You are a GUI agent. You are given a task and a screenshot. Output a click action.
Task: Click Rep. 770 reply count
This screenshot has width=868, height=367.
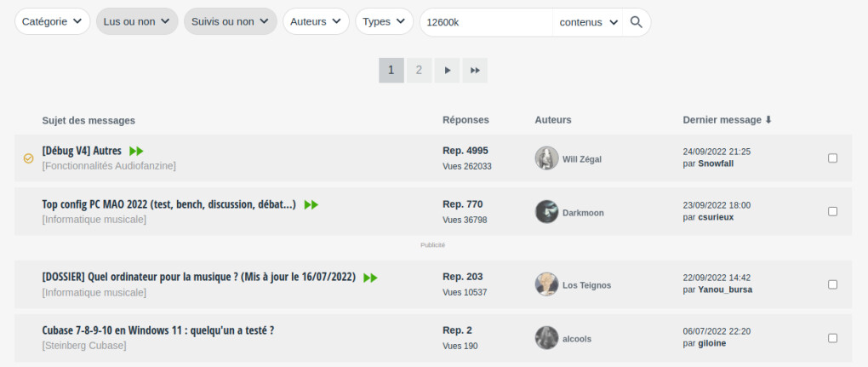[463, 204]
